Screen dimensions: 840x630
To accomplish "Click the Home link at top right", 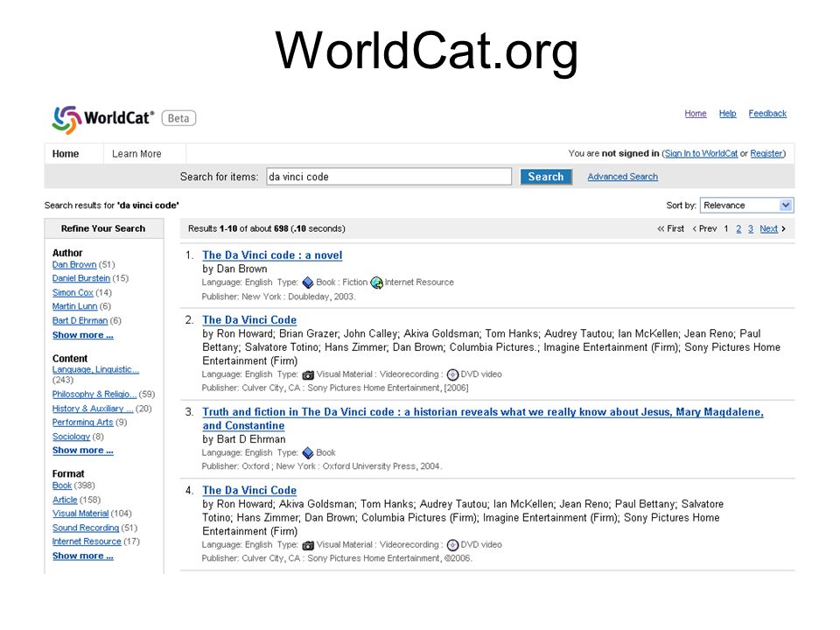I will [x=696, y=114].
